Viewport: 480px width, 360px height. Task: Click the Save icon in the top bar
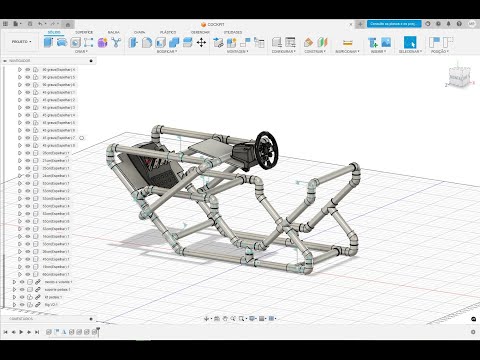[30, 24]
